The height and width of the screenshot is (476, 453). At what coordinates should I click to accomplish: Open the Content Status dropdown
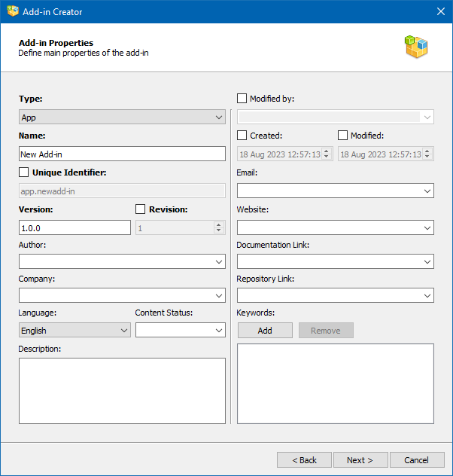218,331
